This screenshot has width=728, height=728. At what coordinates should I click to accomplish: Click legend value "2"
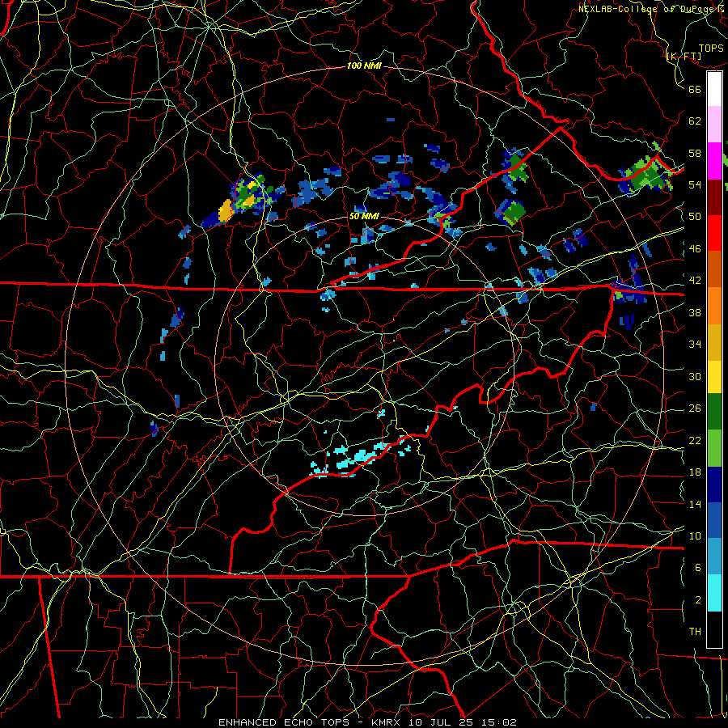[x=698, y=600]
